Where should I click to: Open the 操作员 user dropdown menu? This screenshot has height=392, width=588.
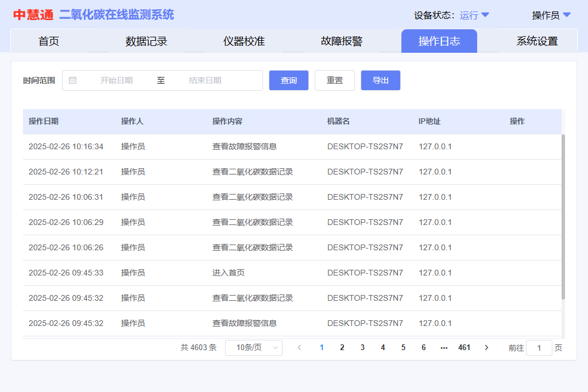(551, 15)
